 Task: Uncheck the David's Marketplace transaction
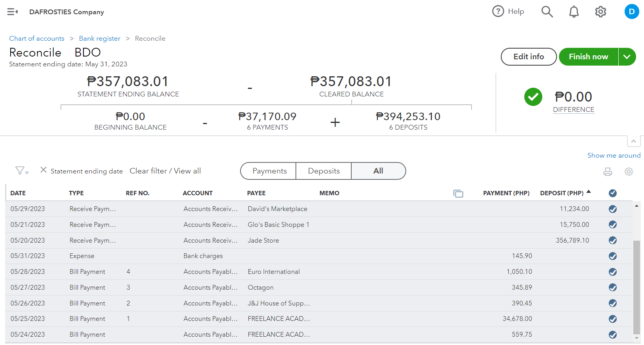pos(613,209)
